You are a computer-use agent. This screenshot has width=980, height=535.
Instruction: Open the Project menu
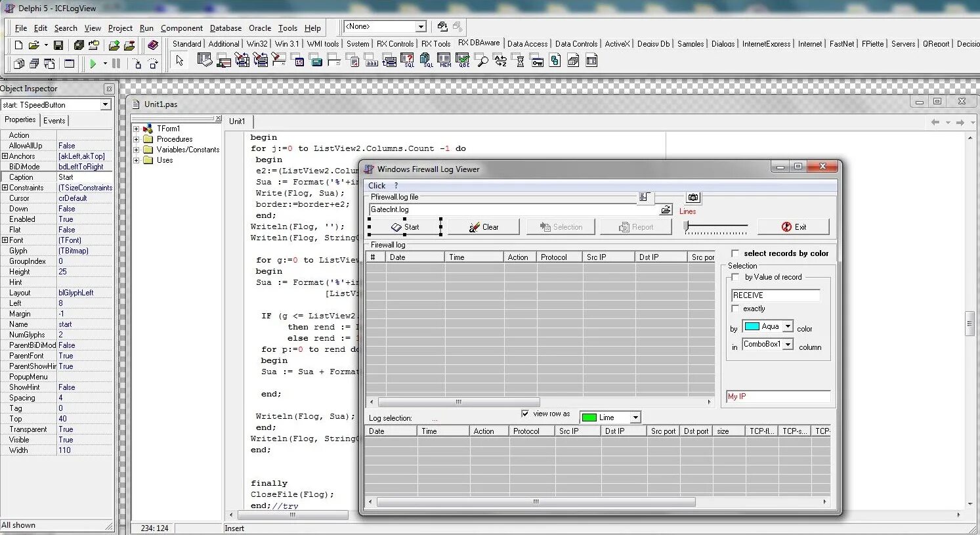(120, 28)
